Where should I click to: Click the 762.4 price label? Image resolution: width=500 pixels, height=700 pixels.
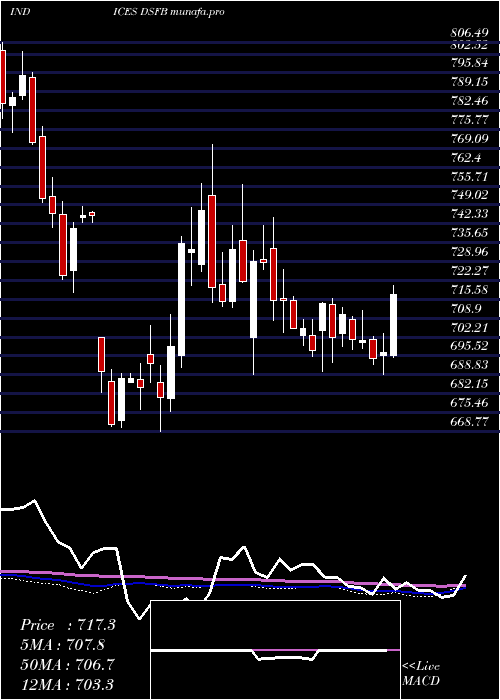click(467, 158)
